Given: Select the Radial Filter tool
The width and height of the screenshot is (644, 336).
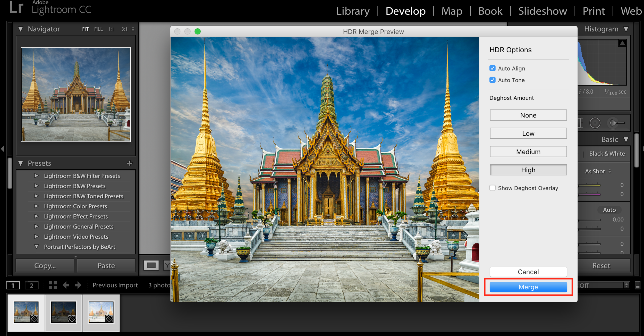Looking at the screenshot, I should (595, 123).
